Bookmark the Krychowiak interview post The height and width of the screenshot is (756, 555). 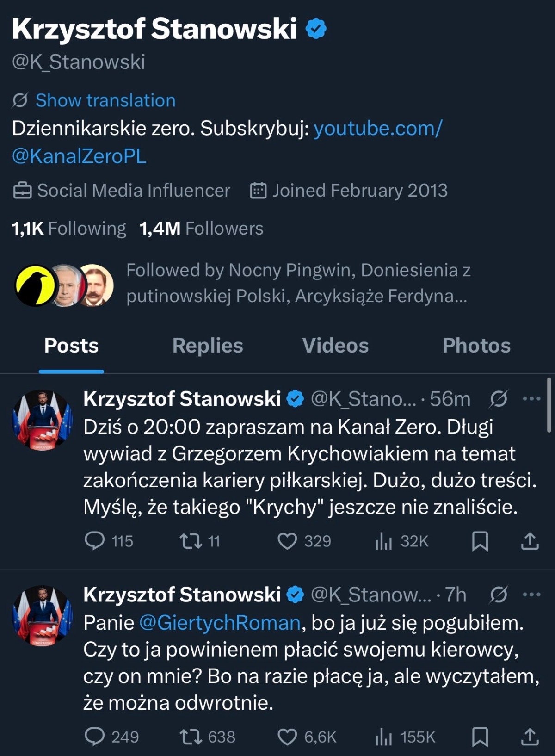(x=480, y=541)
